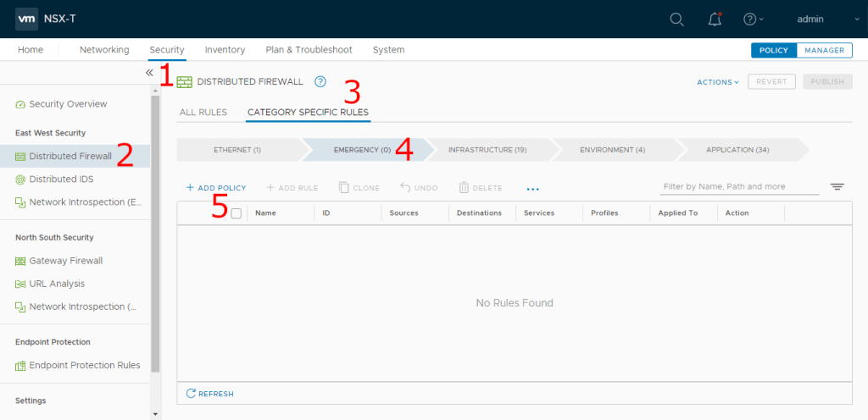Open the three-dot more options menu
Screen dimensions: 868x420
point(532,188)
